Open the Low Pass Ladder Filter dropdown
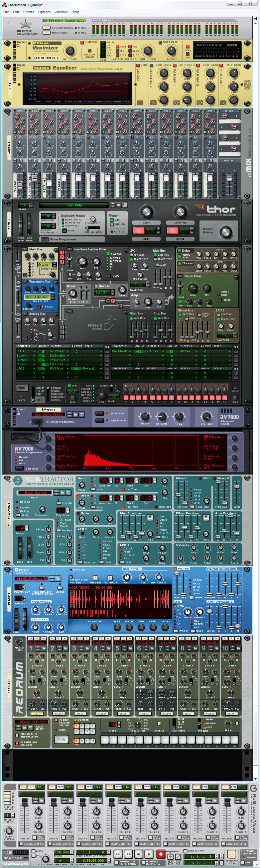Image resolution: width=260 pixels, height=868 pixels. click(x=69, y=249)
